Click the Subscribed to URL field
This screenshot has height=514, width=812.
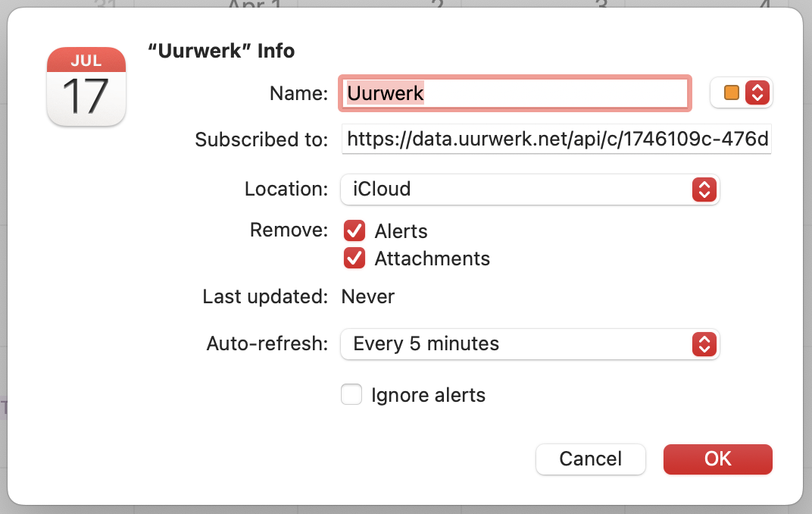(x=557, y=139)
